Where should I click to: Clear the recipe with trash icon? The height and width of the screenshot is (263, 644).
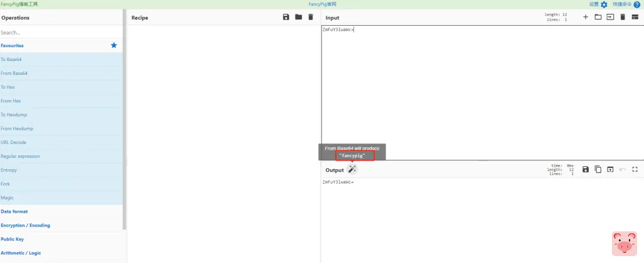point(311,17)
